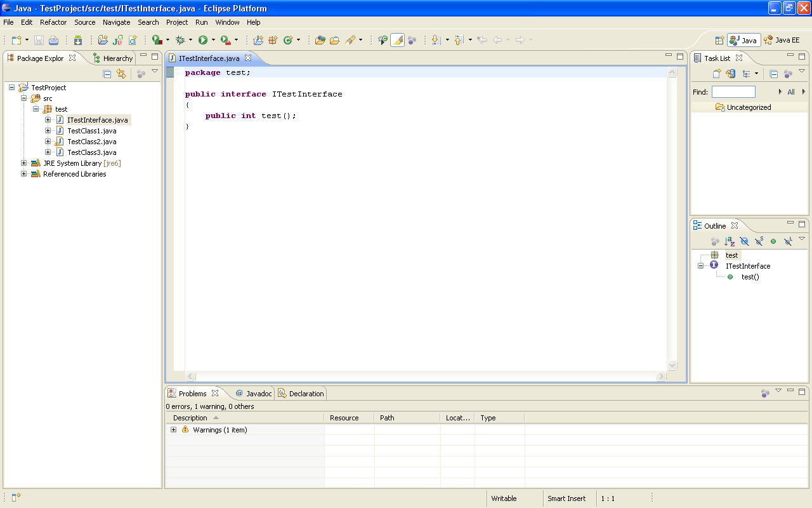Open the Refactor menu
The image size is (812, 508).
click(53, 22)
